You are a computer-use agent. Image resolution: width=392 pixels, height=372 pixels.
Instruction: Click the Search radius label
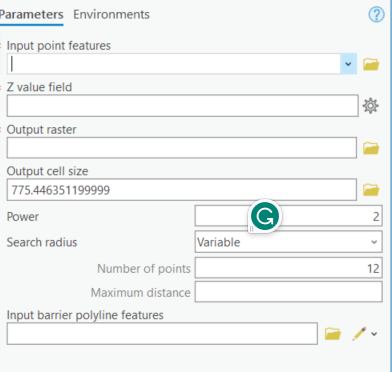tap(42, 242)
